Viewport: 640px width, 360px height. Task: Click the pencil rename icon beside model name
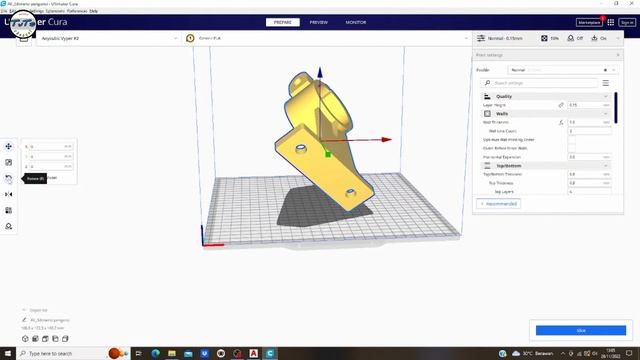(x=24, y=320)
